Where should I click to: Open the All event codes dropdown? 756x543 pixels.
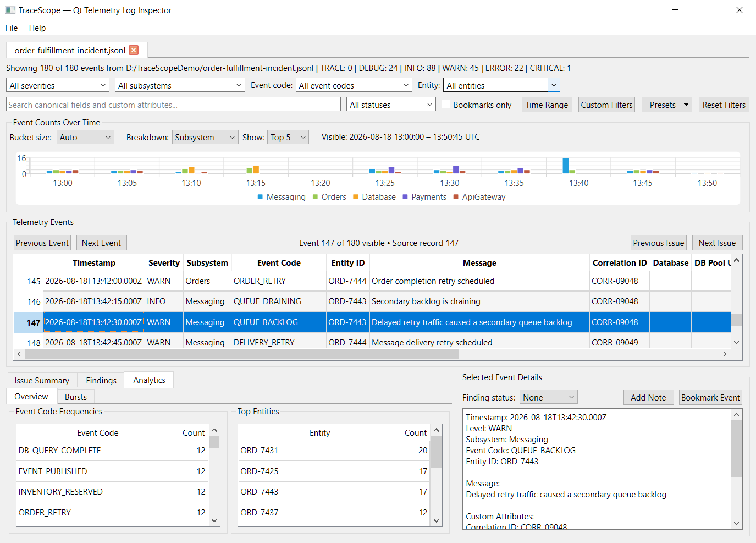click(x=354, y=85)
